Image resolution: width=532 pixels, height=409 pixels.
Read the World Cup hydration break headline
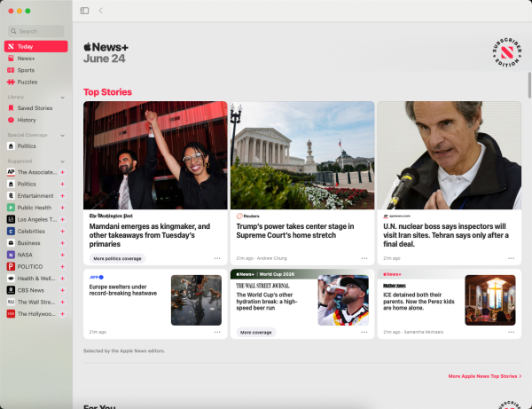[267, 302]
